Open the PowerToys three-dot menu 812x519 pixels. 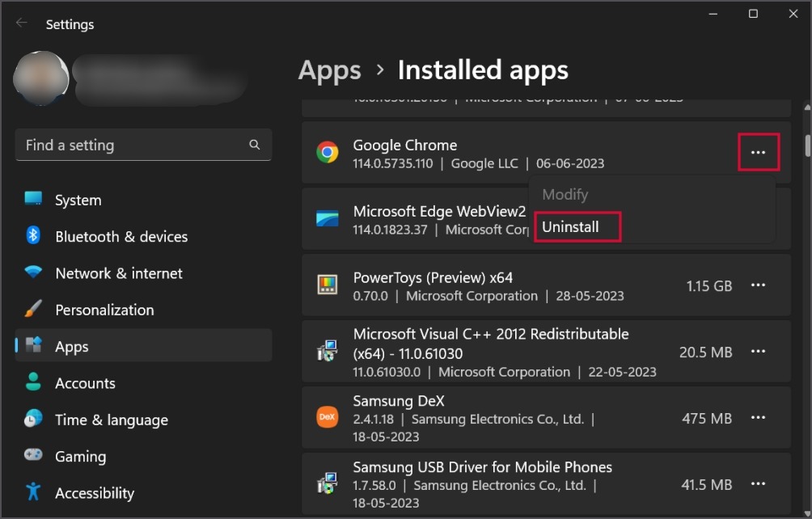point(758,285)
